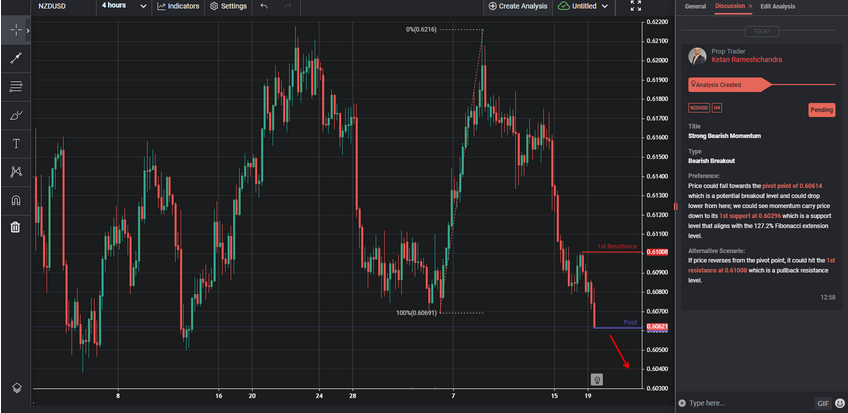Click the 0.60621 current price tag
This screenshot has height=413, width=848.
click(x=657, y=327)
